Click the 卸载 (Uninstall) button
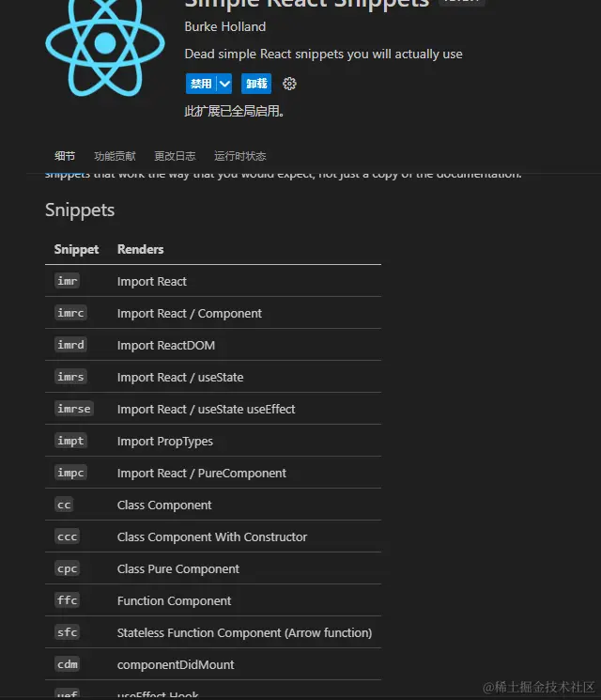Viewport: 601px width, 700px height. (x=256, y=84)
